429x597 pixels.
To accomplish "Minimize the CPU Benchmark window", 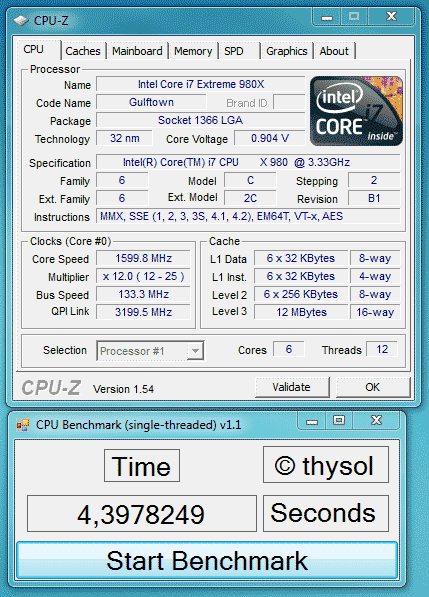I will (312, 421).
